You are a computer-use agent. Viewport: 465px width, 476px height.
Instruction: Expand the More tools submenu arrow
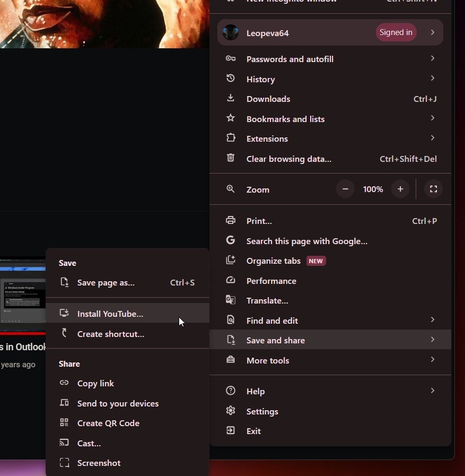point(433,359)
